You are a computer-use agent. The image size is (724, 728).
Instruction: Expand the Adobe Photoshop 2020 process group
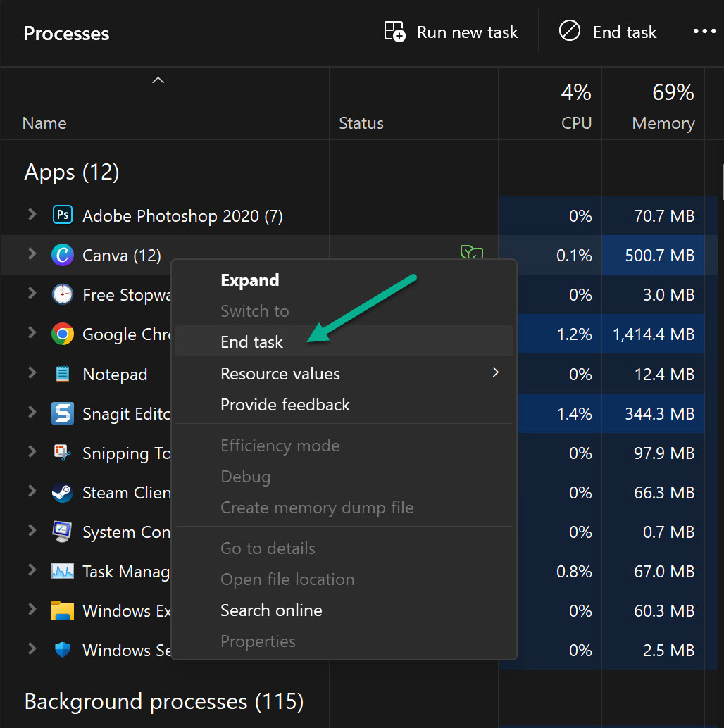pyautogui.click(x=32, y=215)
